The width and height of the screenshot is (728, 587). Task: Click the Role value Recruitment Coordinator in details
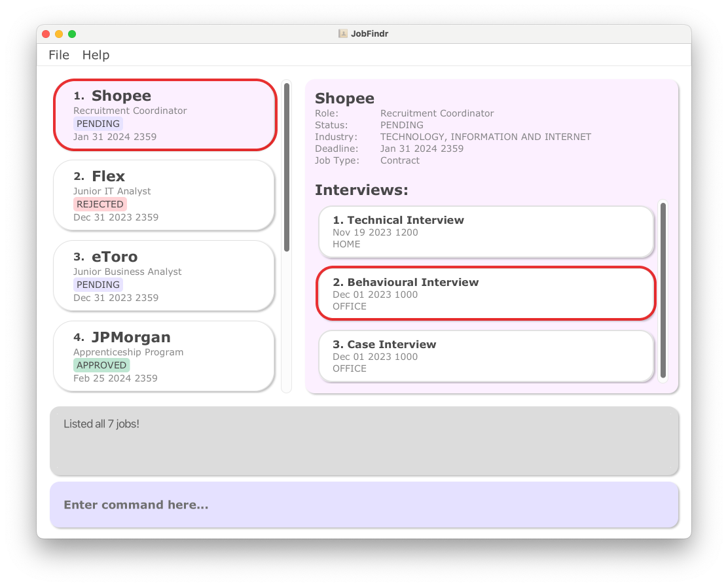[437, 113]
